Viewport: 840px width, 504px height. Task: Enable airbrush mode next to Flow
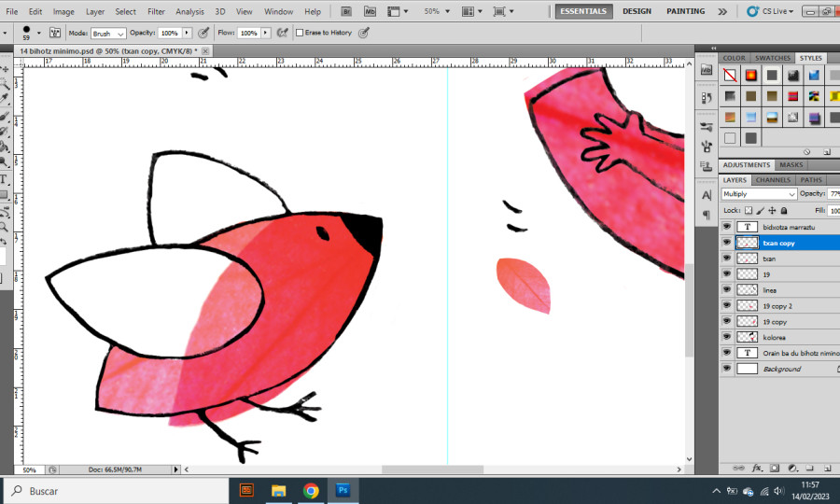pyautogui.click(x=281, y=33)
